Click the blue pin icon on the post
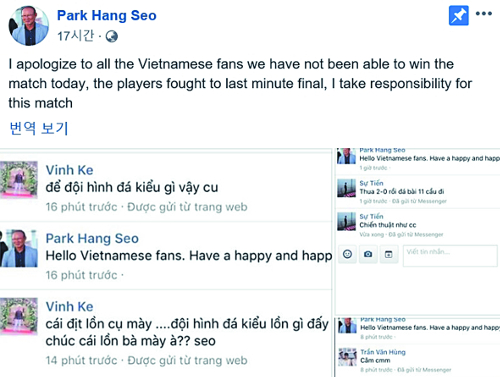Image resolution: width=500 pixels, height=377 pixels. pyautogui.click(x=459, y=15)
